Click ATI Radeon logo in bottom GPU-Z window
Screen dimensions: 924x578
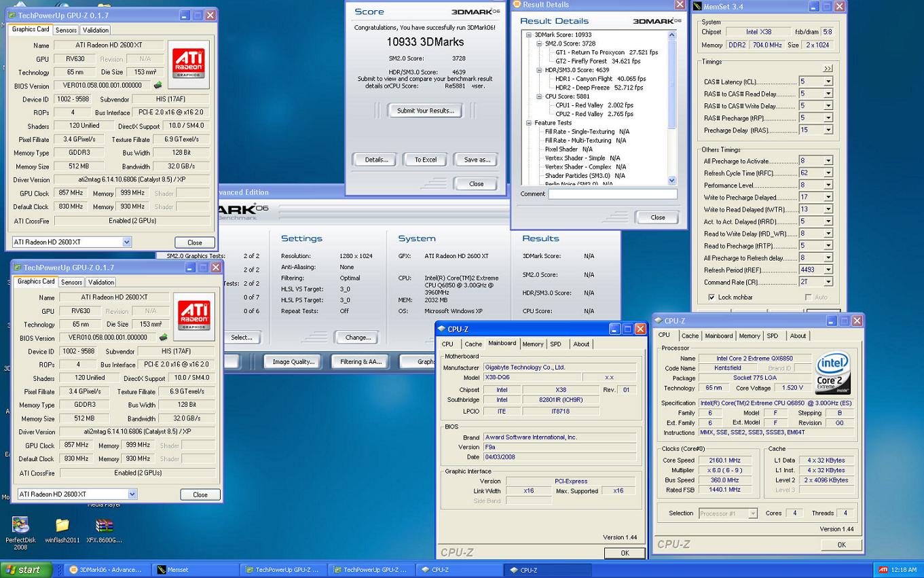point(193,316)
